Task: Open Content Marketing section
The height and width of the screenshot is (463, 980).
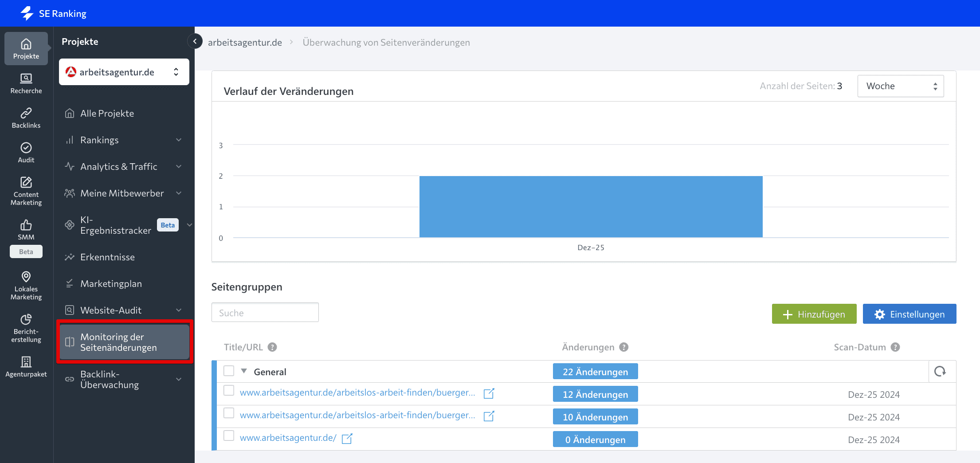Action: point(26,191)
